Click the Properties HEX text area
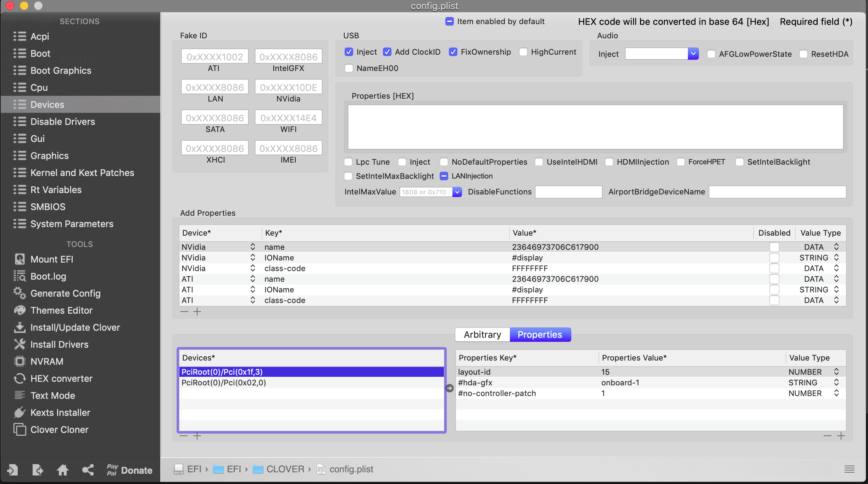This screenshot has height=484, width=868. [x=595, y=127]
